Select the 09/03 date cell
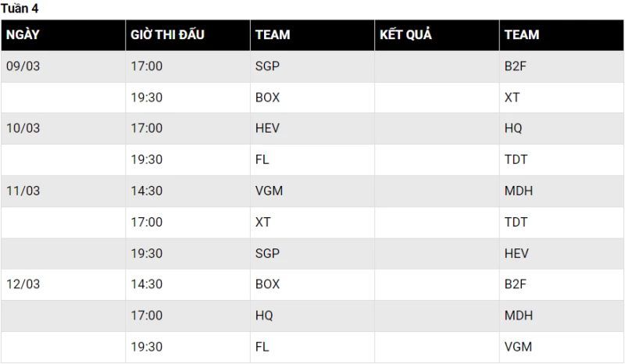 [23, 66]
